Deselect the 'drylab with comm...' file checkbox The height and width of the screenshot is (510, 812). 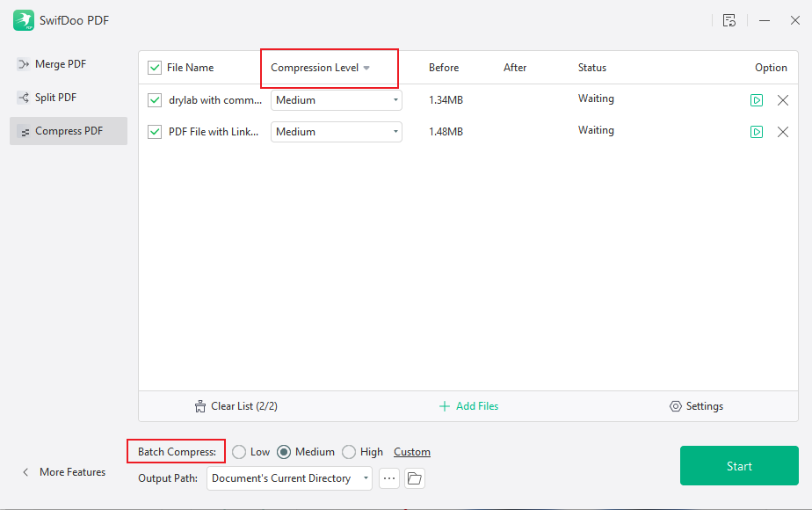click(x=155, y=99)
